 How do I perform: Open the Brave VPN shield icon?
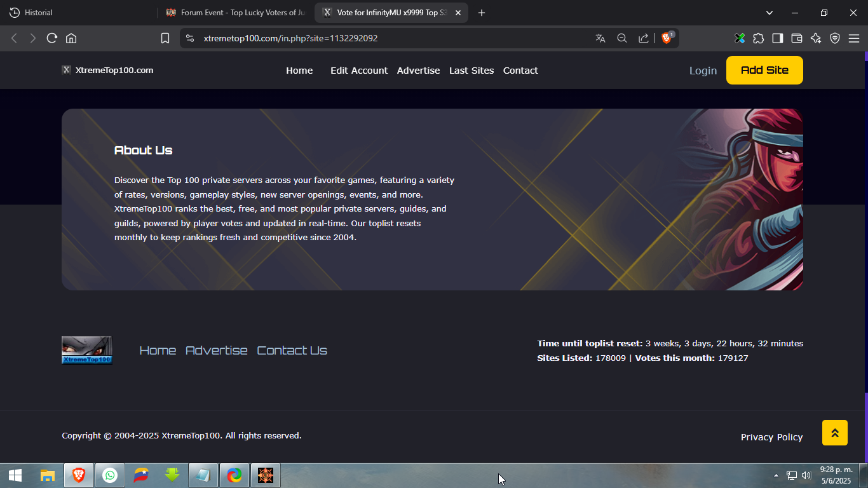[835, 38]
